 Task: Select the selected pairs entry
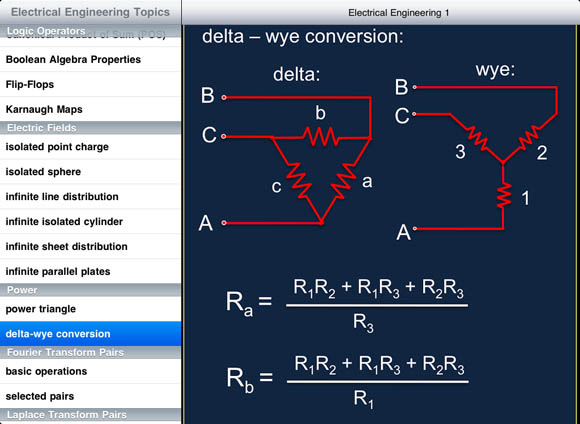click(91, 396)
